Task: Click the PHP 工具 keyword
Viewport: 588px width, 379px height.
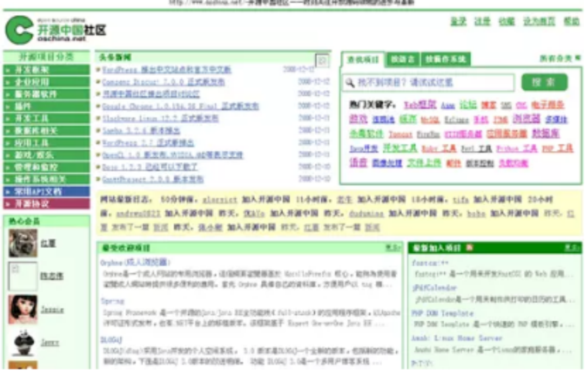Action: 558,149
